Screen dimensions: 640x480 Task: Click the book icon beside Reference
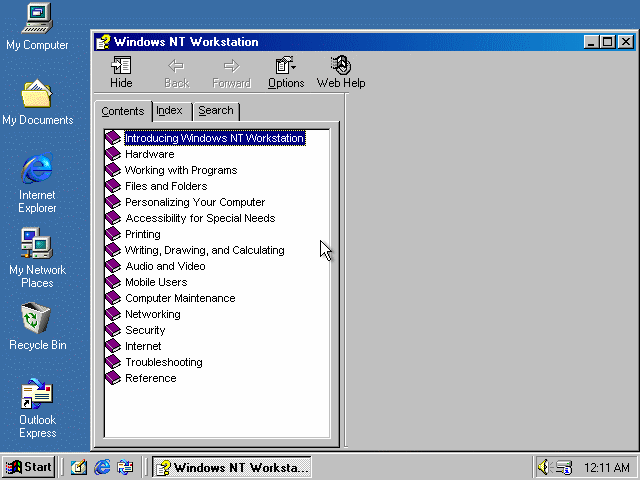[x=113, y=378]
